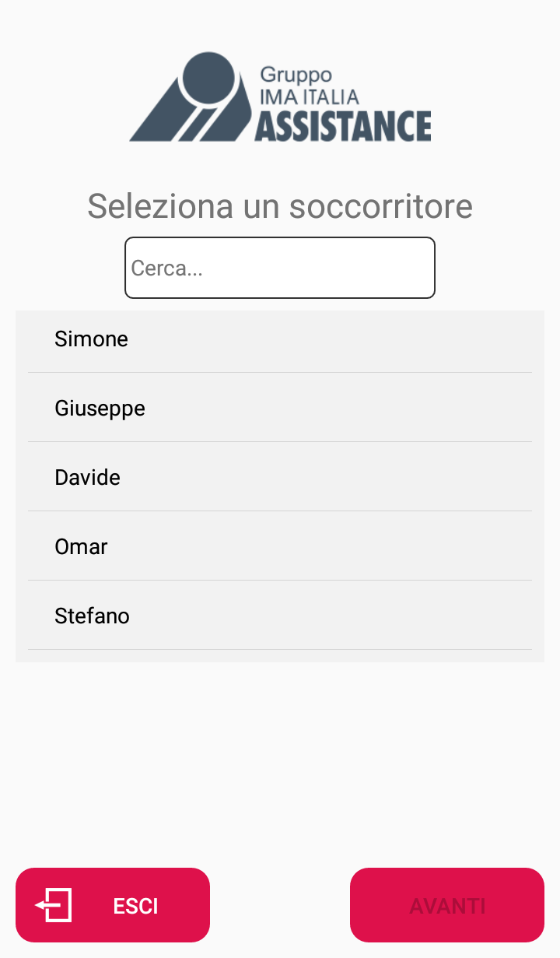
Task: Click the "IMA ITALIA" logo text
Action: click(309, 97)
